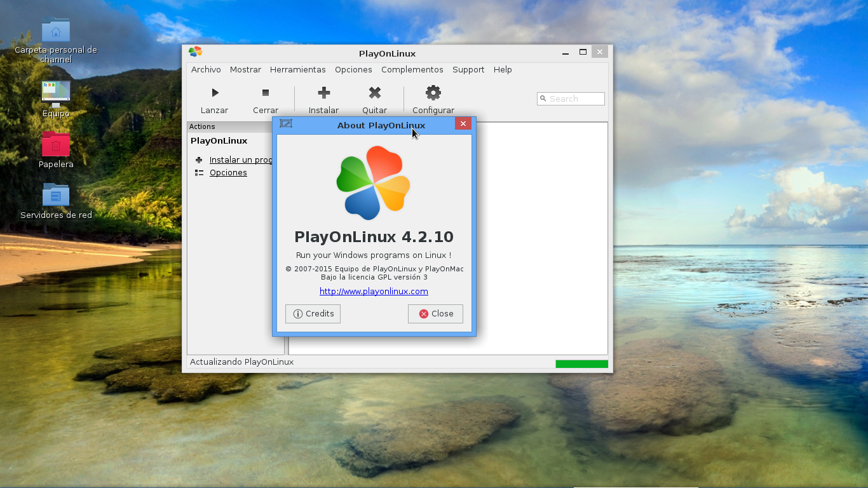Open the Servidores de red folder

(55, 195)
